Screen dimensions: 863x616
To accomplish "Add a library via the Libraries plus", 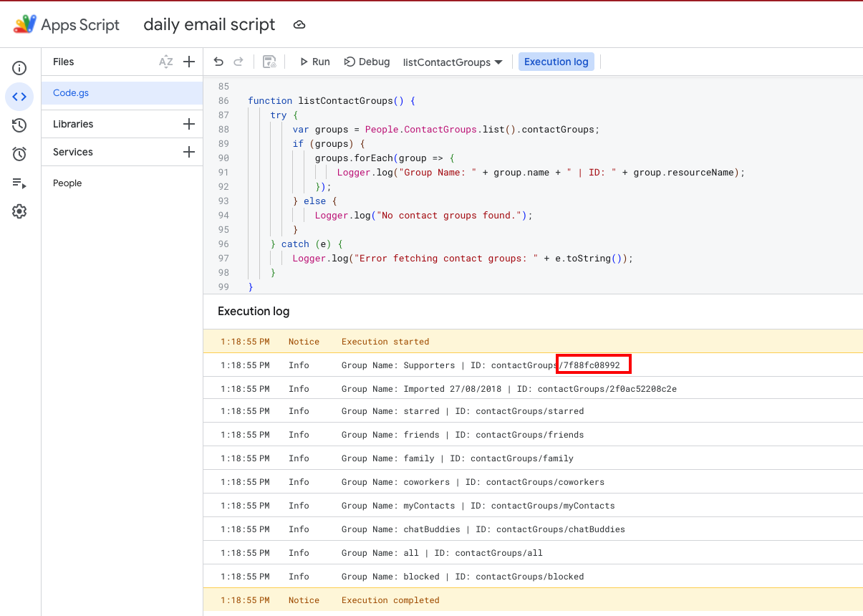I will [x=189, y=124].
